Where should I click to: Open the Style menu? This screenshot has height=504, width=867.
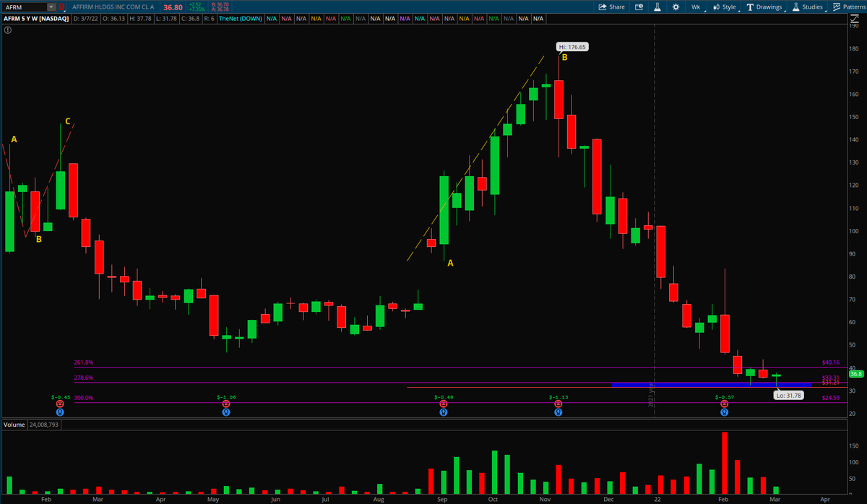click(x=725, y=6)
